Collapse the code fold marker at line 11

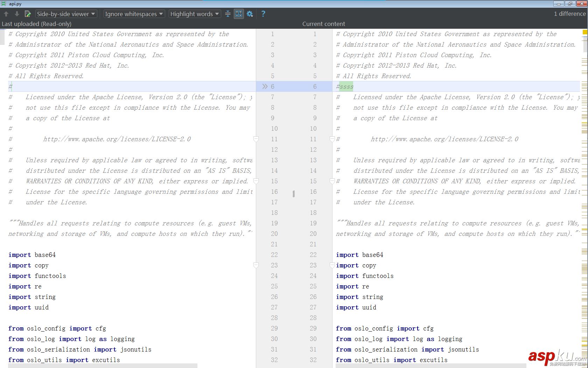256,139
